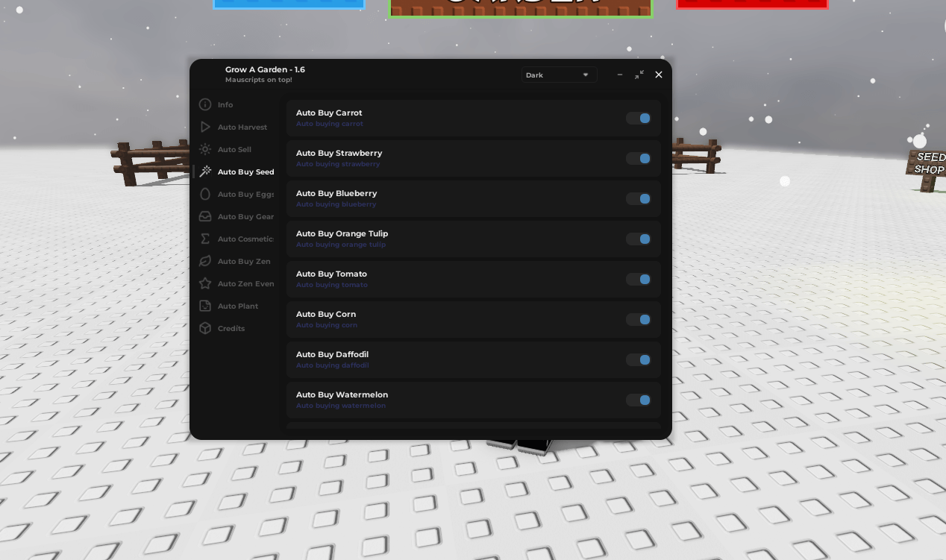The height and width of the screenshot is (560, 946).
Task: Click the Auto Plant note icon
Action: tap(205, 306)
